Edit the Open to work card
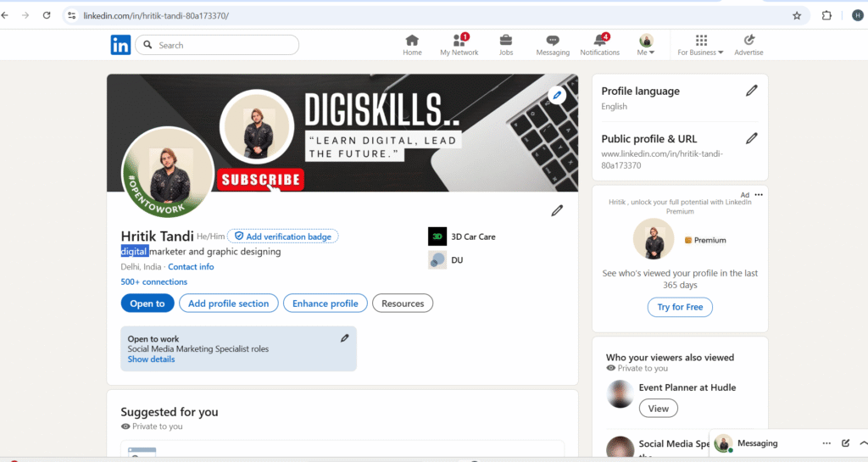 click(344, 338)
